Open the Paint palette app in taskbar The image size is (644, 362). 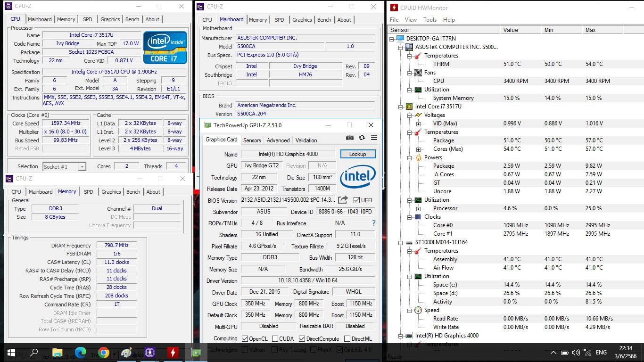[x=126, y=353]
